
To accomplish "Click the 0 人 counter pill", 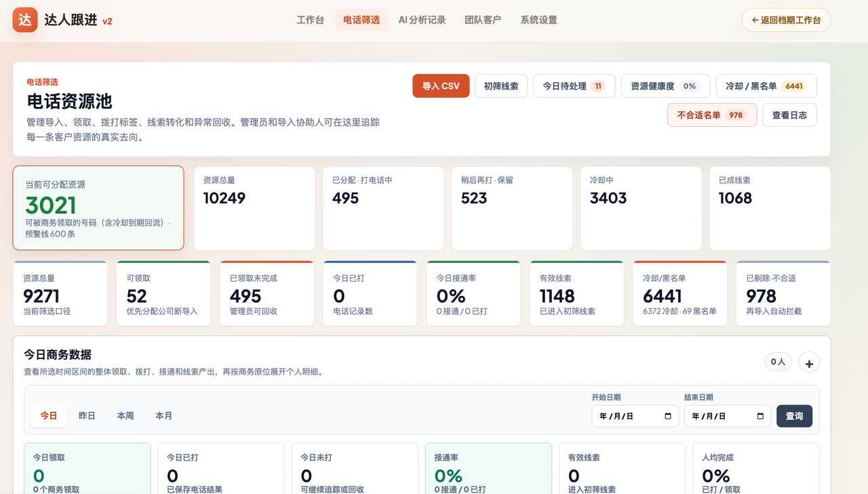I will point(778,362).
